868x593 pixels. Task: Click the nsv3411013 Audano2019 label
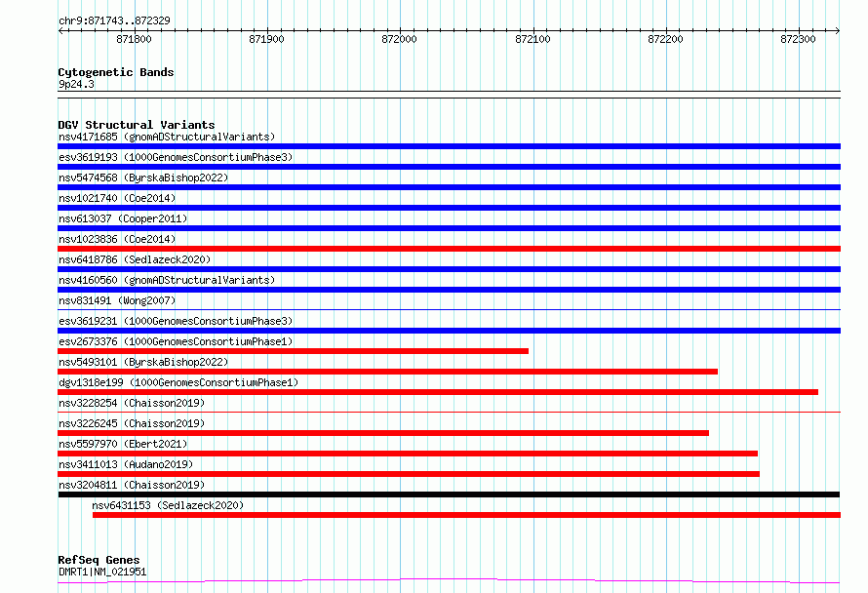pyautogui.click(x=126, y=464)
